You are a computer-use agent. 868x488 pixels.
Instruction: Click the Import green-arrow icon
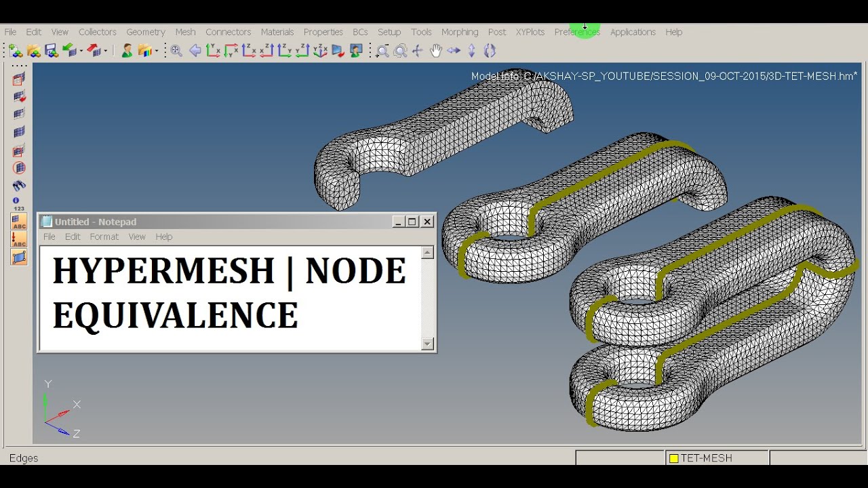click(x=69, y=51)
